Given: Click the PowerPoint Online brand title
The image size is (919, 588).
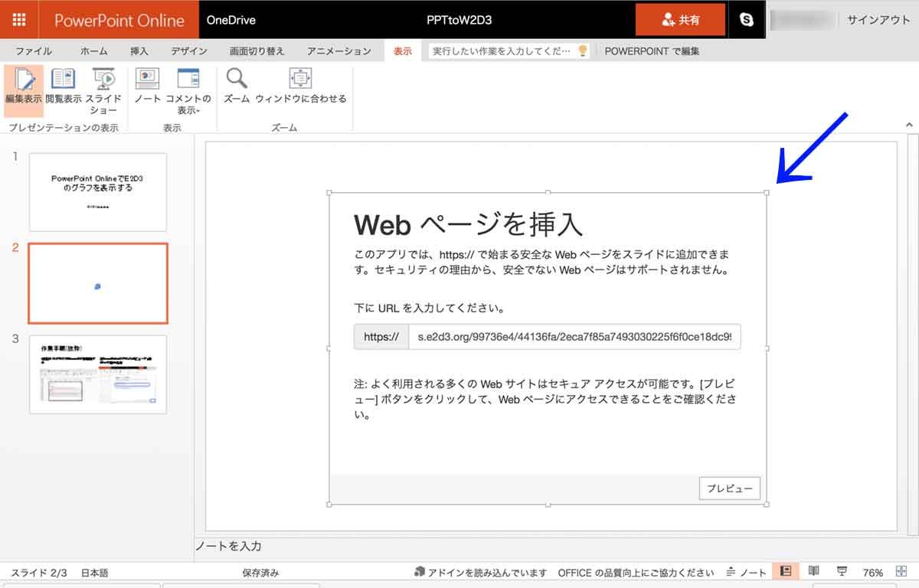Looking at the screenshot, I should point(119,21).
